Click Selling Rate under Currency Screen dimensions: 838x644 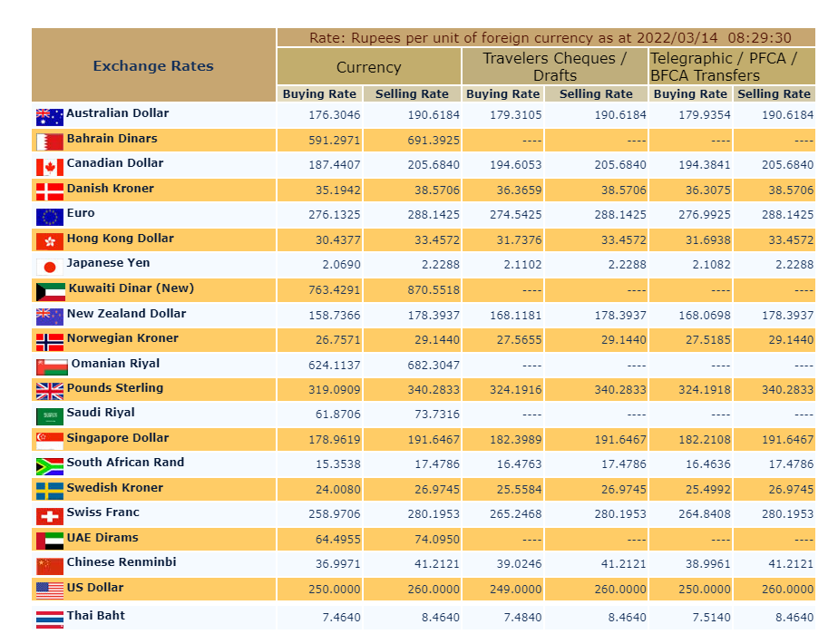[x=412, y=93]
